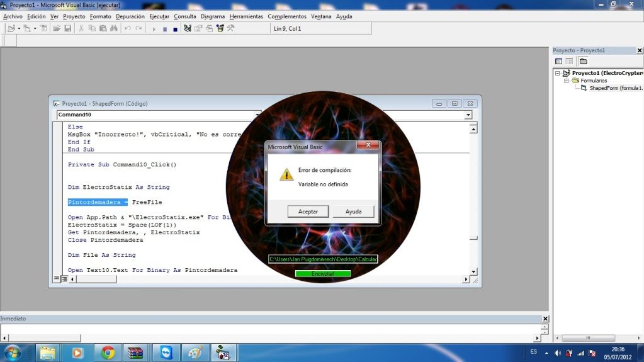Image resolution: width=644 pixels, height=362 pixels.
Task: Switch to Procedure View in code window
Action: coord(57,279)
